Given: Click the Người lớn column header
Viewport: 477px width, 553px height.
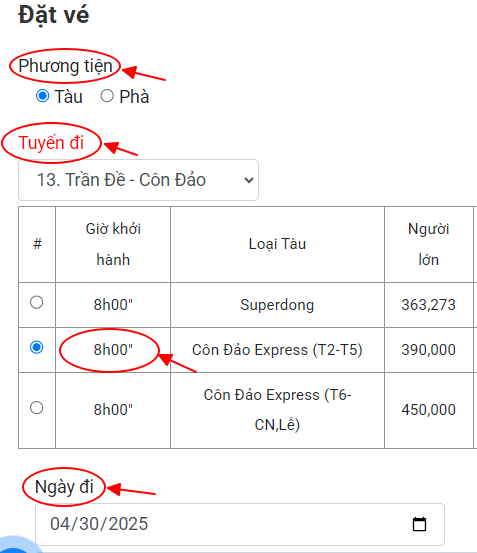Looking at the screenshot, I should pos(428,244).
